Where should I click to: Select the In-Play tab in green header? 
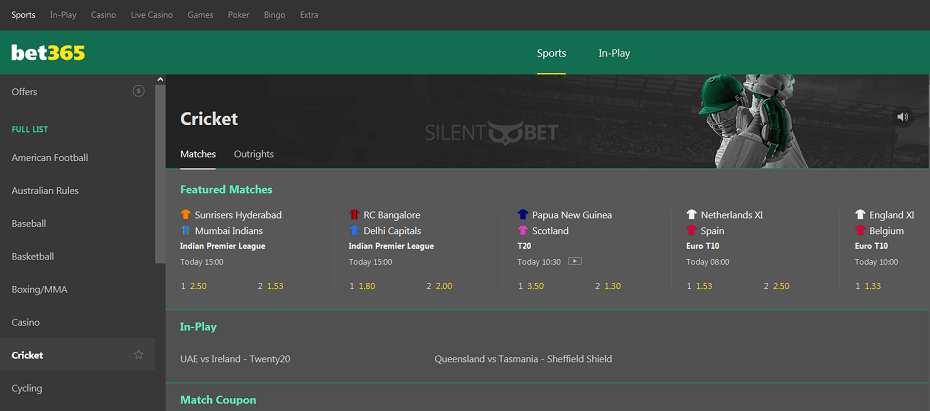point(614,53)
